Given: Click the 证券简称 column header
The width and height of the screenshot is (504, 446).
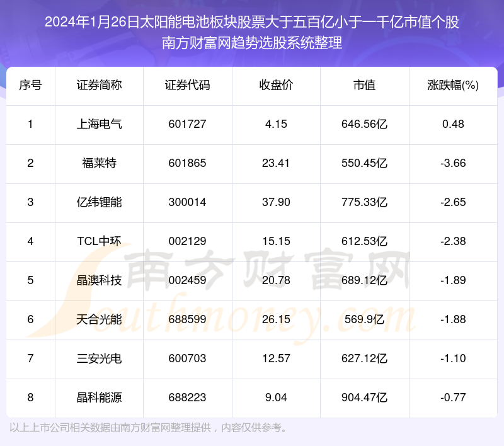Looking at the screenshot, I should point(99,85).
